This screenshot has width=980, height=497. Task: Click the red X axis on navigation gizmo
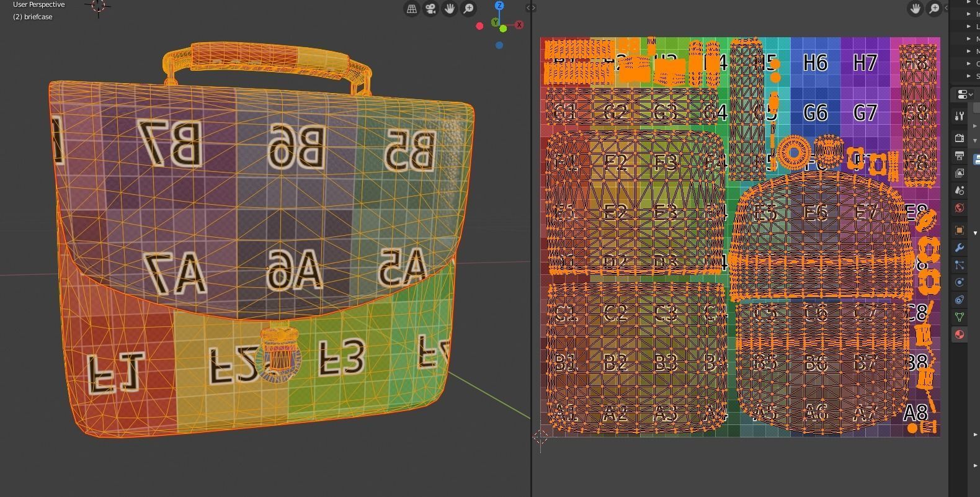(519, 25)
